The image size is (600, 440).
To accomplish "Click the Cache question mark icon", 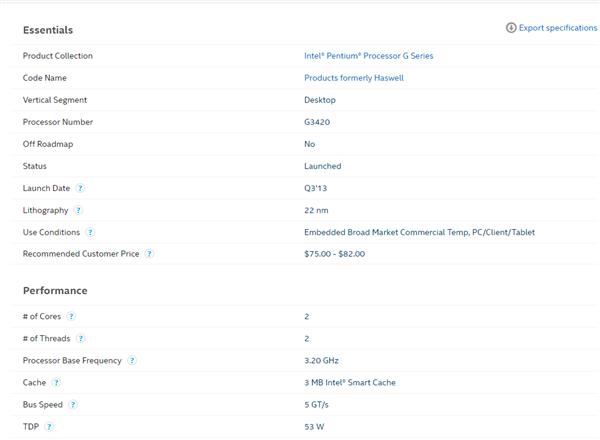I will 56,382.
